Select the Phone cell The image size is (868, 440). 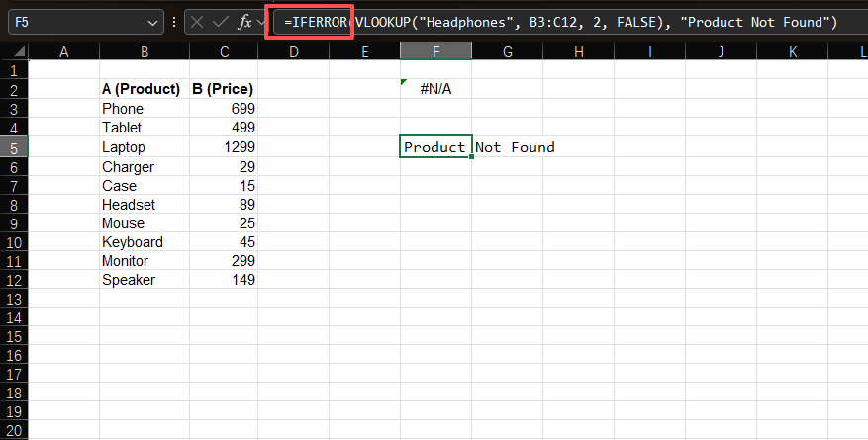tap(145, 109)
